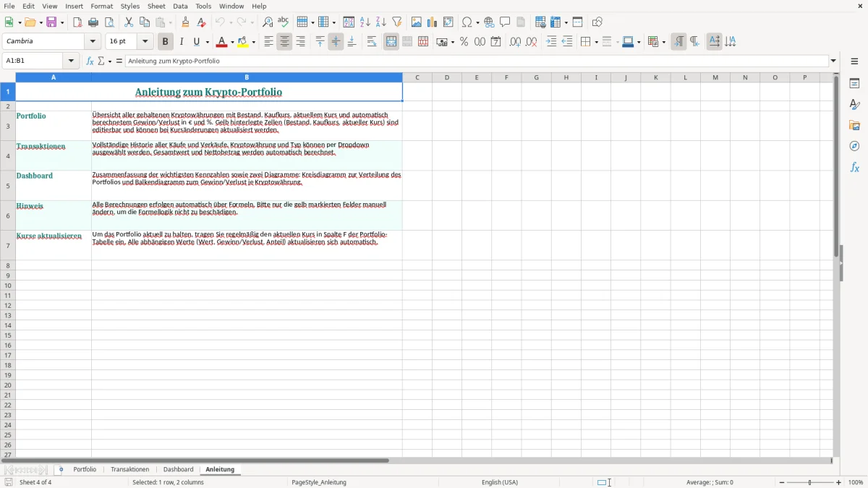Run the spelling check

click(284, 22)
